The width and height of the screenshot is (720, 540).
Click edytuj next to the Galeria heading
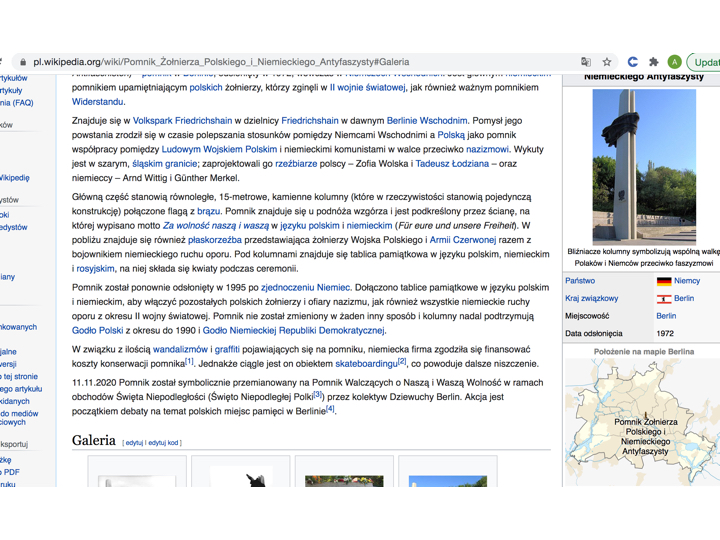pyautogui.click(x=134, y=443)
